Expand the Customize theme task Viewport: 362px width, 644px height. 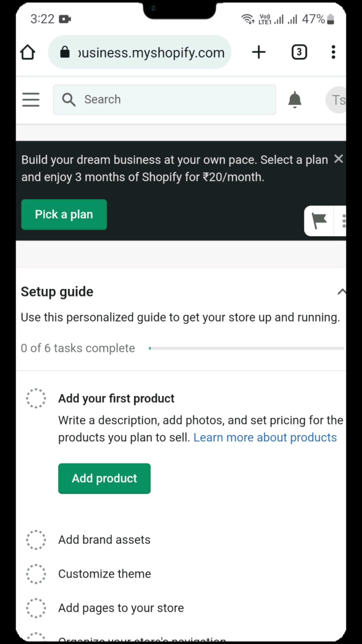click(105, 574)
